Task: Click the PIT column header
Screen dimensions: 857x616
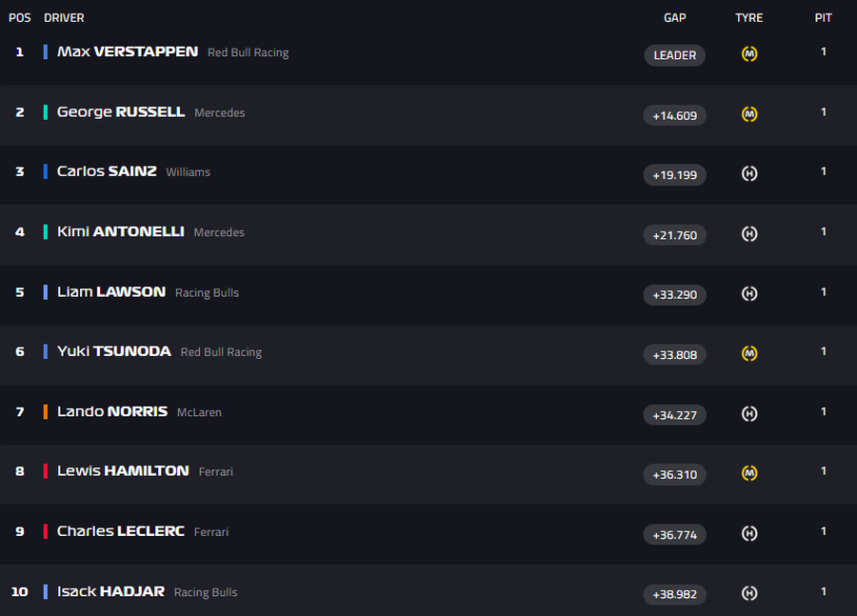Action: point(823,18)
